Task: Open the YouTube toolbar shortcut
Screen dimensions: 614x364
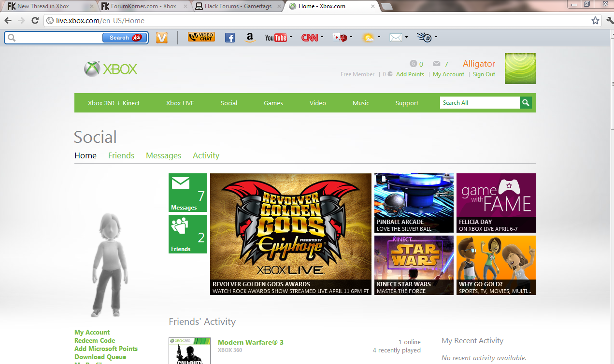Action: [276, 38]
